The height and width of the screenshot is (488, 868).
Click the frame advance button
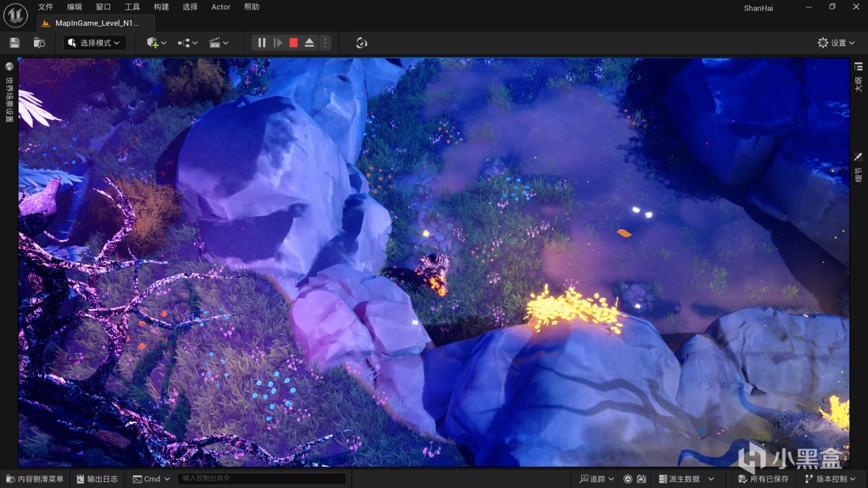[278, 43]
